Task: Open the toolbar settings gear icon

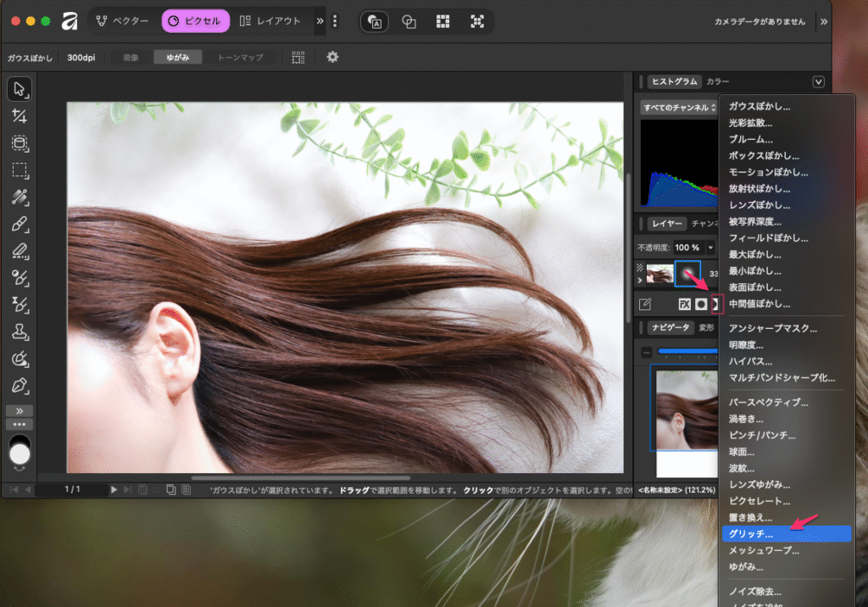Action: pyautogui.click(x=332, y=57)
